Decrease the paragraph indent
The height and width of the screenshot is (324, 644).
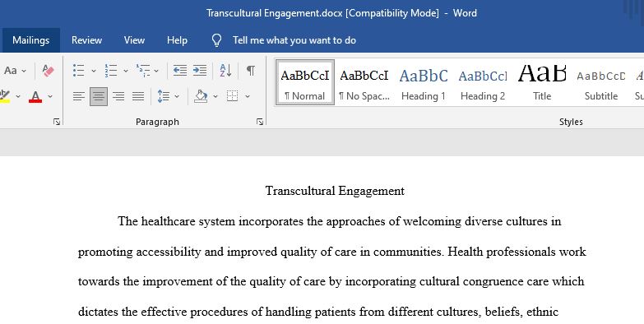(180, 71)
